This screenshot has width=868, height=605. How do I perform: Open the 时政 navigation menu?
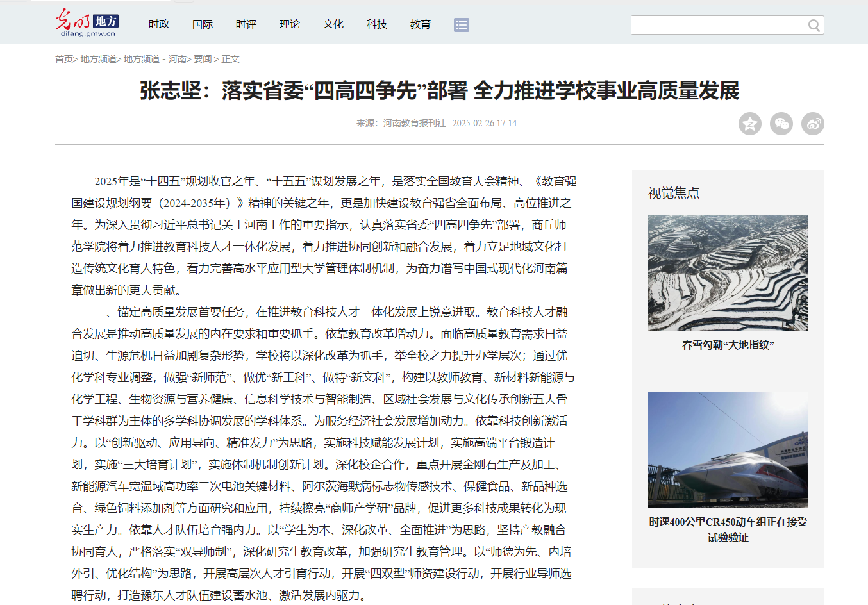coord(159,24)
